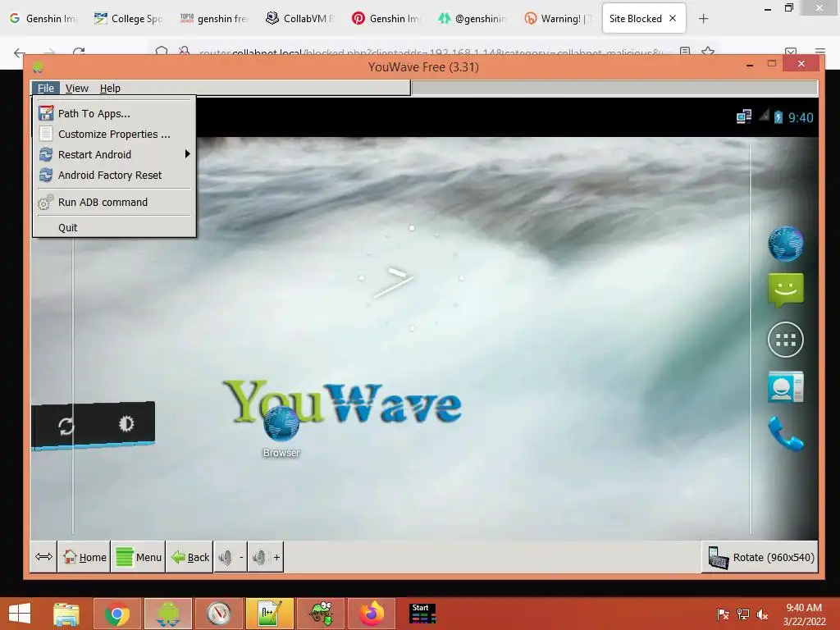The image size is (840, 630).
Task: Click the frog-mascot app taskbar icon
Action: (321, 614)
